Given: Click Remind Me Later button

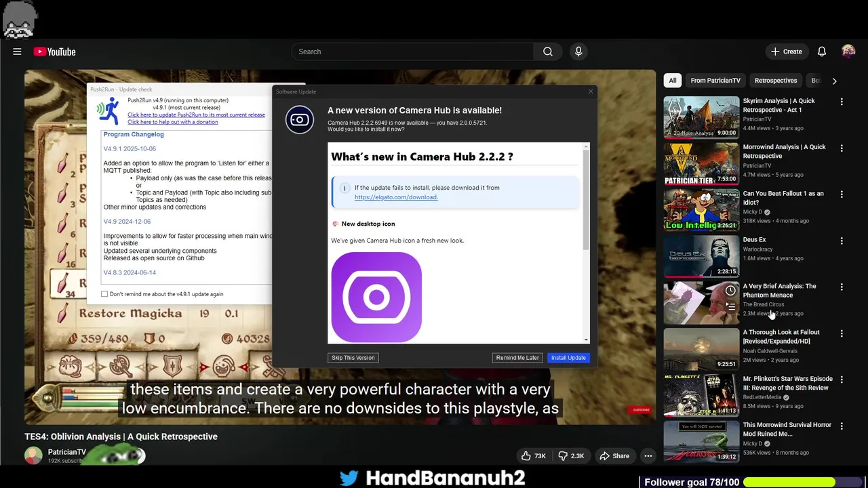Looking at the screenshot, I should tap(517, 358).
